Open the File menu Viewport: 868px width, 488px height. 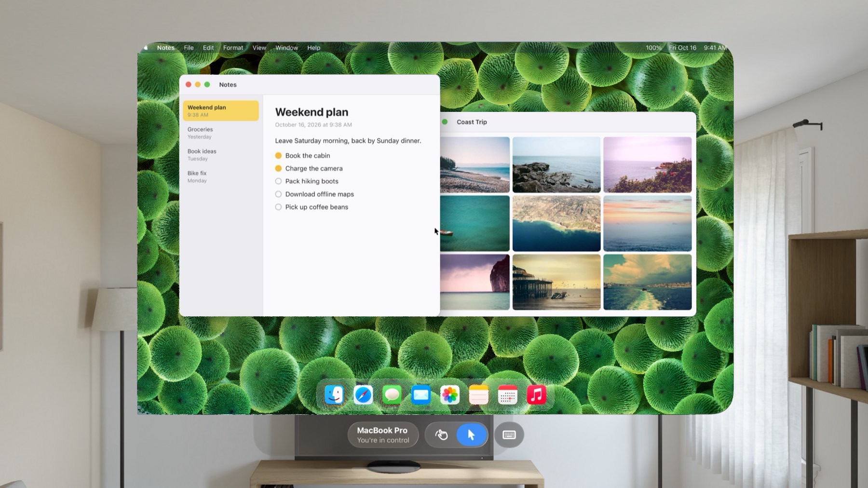[189, 48]
